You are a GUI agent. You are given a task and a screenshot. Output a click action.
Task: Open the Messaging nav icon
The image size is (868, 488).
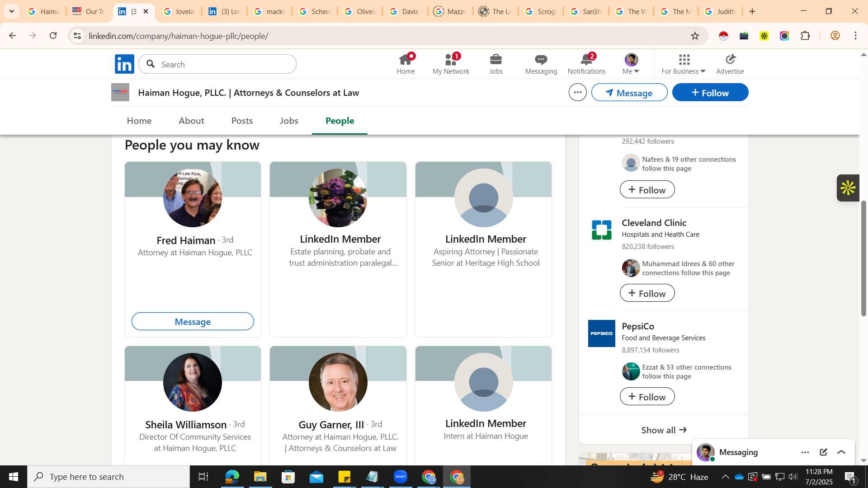coord(541,64)
